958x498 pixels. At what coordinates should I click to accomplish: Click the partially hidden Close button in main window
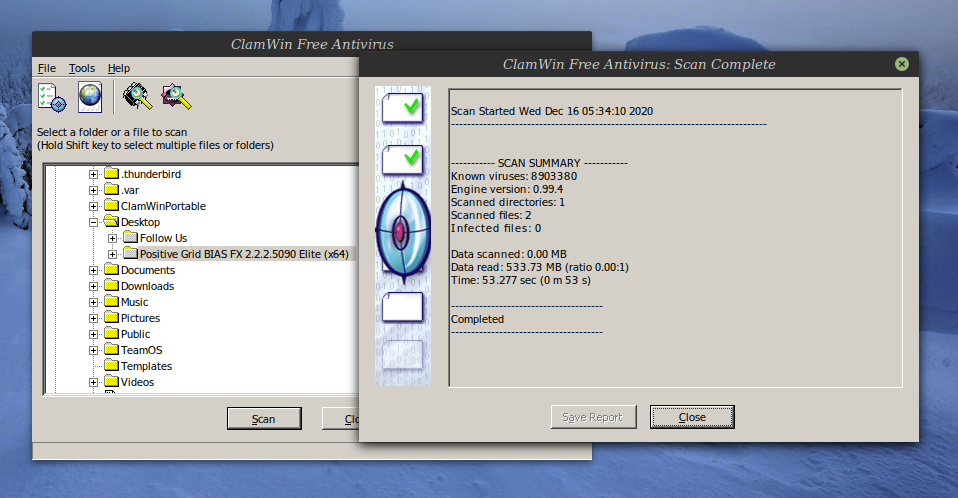pos(341,419)
